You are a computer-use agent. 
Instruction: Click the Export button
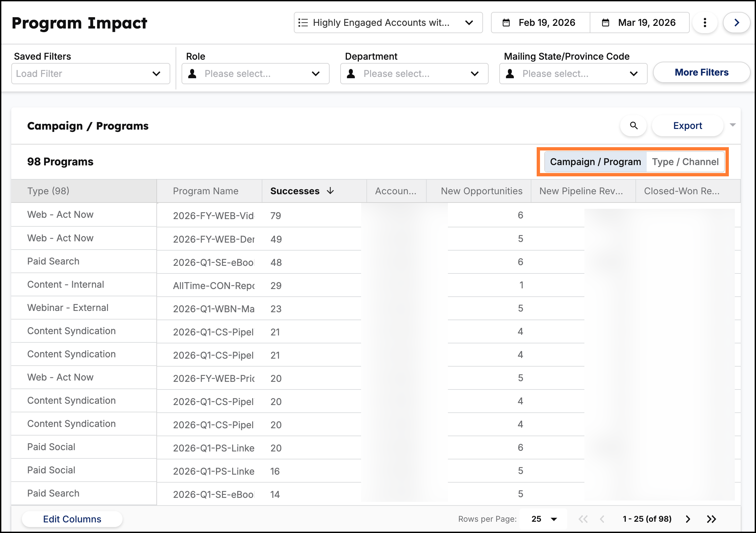[687, 126]
